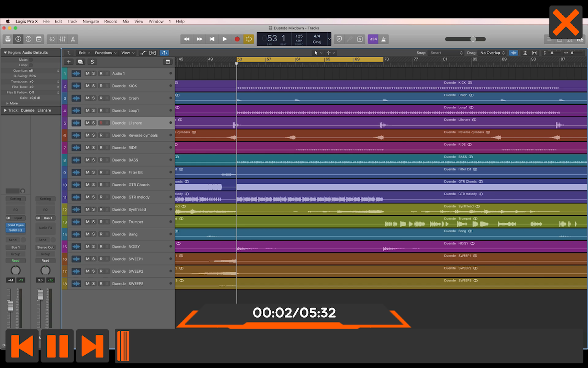The image size is (588, 368).
Task: Open Smart Controls icon
Action: pos(52,39)
